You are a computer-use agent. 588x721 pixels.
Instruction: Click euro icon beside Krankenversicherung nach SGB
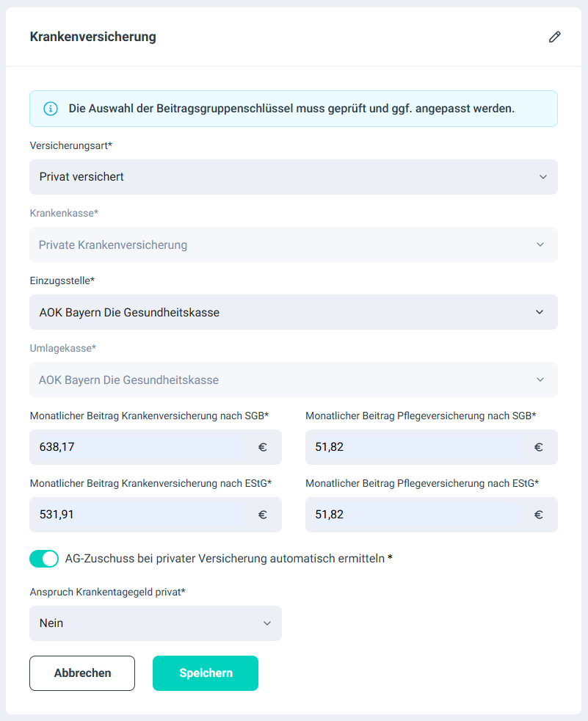coord(262,447)
